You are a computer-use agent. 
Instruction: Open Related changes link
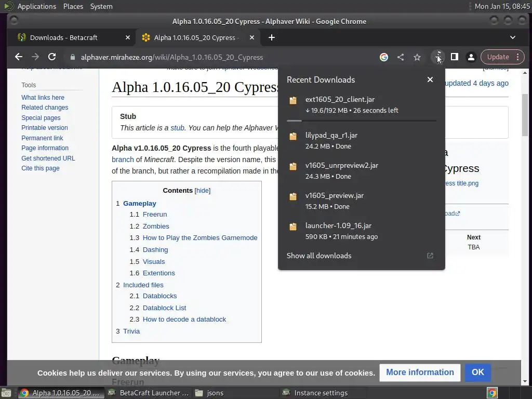[45, 108]
